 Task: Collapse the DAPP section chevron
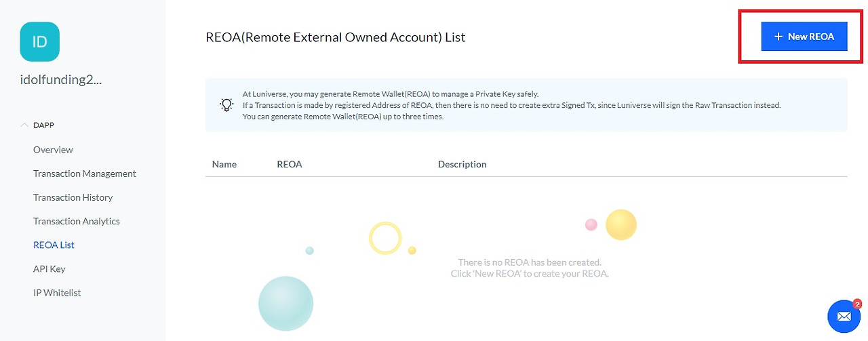tap(25, 125)
